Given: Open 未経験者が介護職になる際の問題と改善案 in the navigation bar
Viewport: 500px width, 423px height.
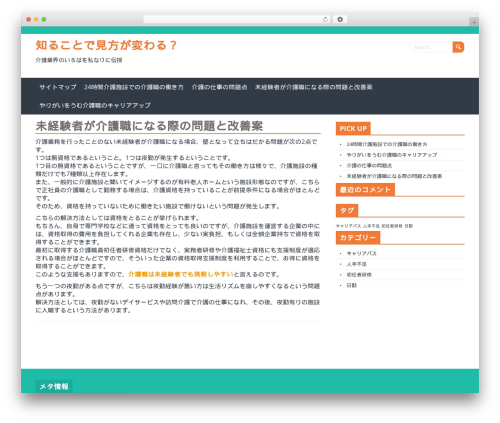Looking at the screenshot, I should click(314, 87).
